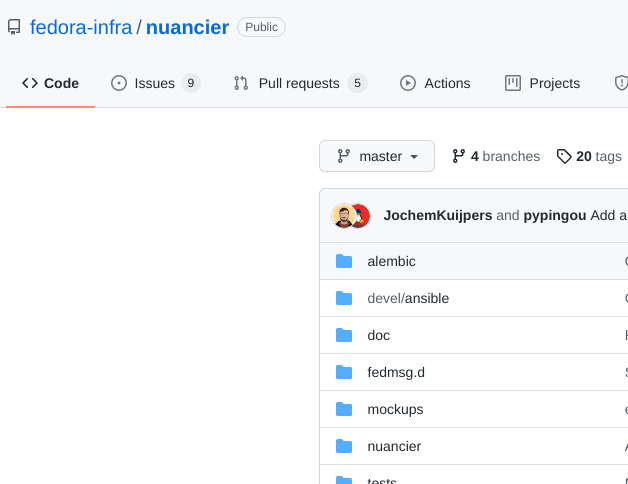The height and width of the screenshot is (484, 628).
Task: Select the Code tab
Action: [50, 83]
